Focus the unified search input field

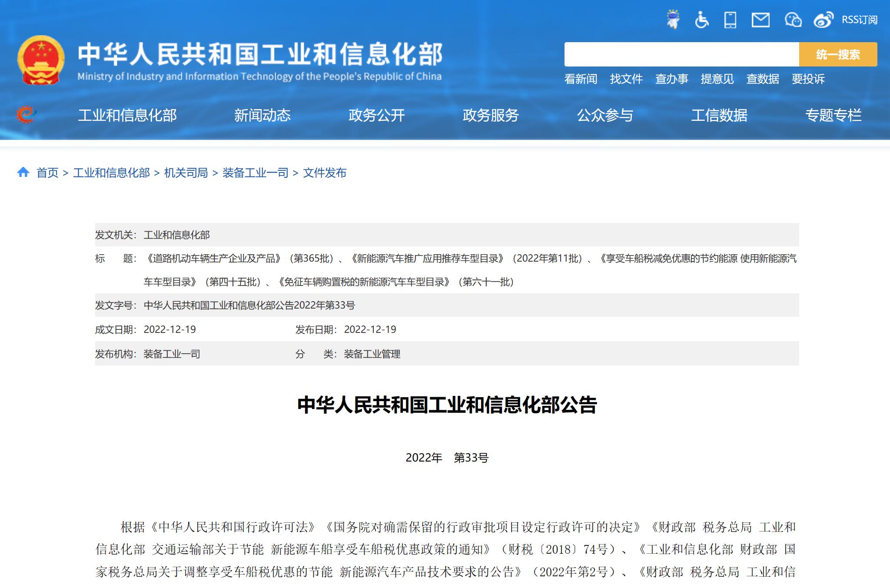point(681,54)
